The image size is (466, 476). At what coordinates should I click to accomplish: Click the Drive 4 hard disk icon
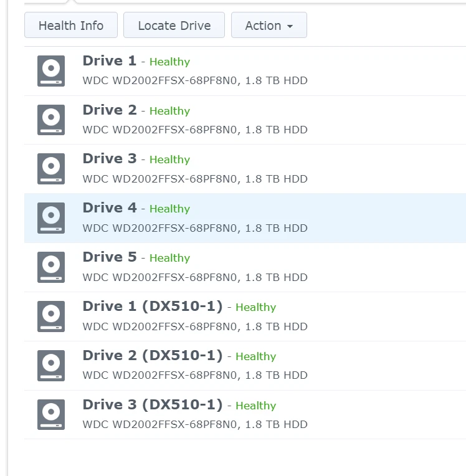(x=50, y=219)
